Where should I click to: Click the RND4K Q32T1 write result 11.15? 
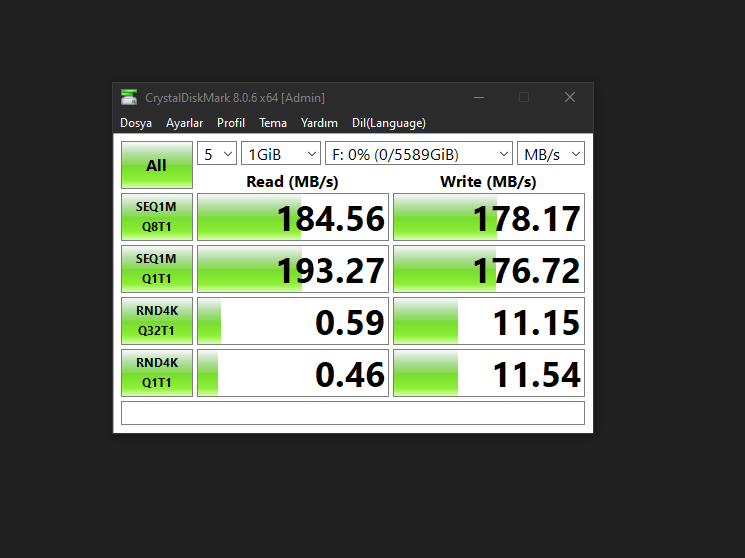click(489, 321)
